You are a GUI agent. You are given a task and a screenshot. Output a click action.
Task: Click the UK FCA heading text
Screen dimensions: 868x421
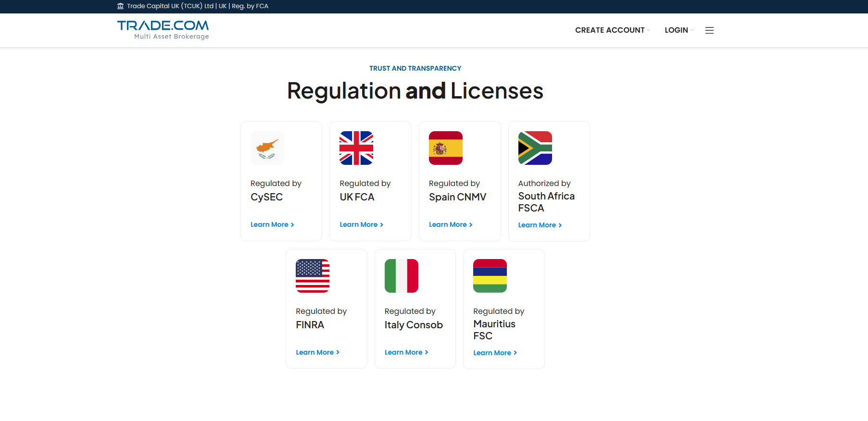click(357, 197)
